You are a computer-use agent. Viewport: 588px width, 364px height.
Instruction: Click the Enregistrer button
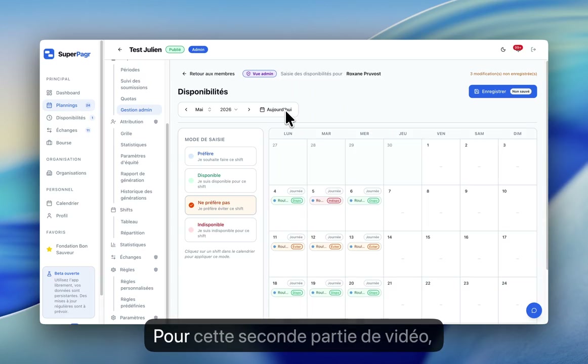click(502, 92)
